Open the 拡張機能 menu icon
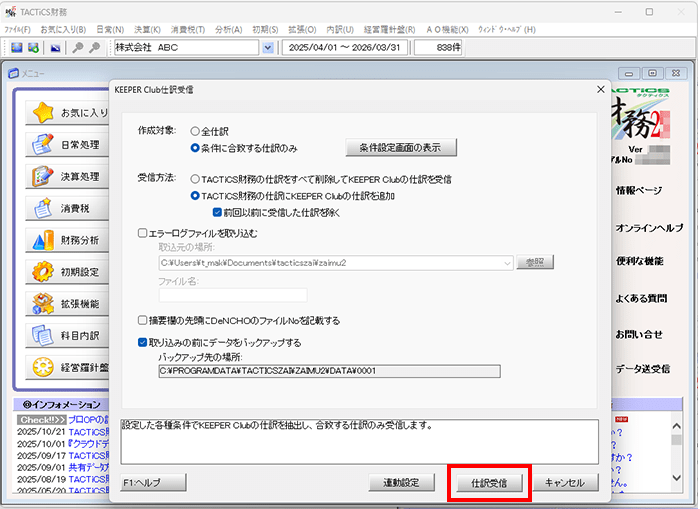This screenshot has height=509, width=700. tap(43, 302)
